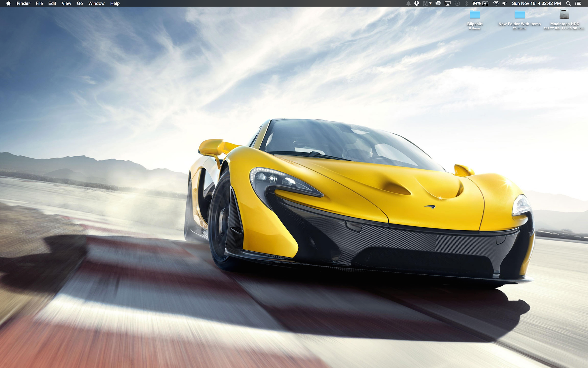Click the "26 items" text under New Folder
Image resolution: width=588 pixels, height=368 pixels.
pyautogui.click(x=519, y=29)
